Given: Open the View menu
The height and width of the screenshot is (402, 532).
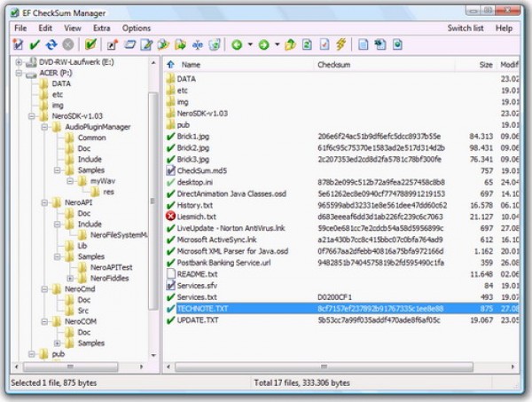Looking at the screenshot, I should point(73,28).
